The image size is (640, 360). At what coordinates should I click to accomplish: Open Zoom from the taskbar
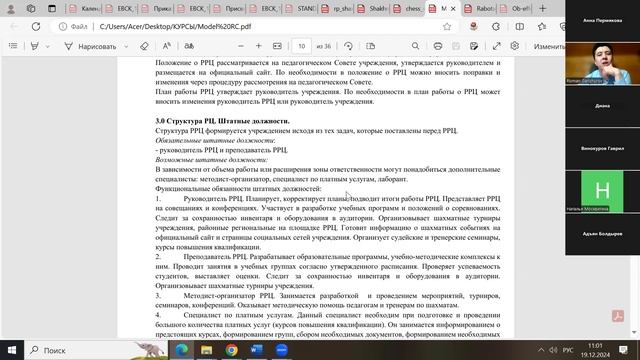(x=282, y=350)
